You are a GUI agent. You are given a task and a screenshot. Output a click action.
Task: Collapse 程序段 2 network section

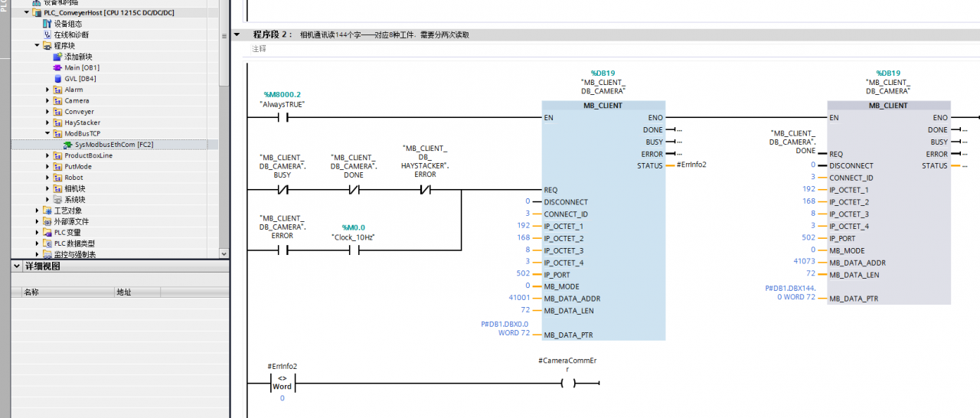[237, 34]
